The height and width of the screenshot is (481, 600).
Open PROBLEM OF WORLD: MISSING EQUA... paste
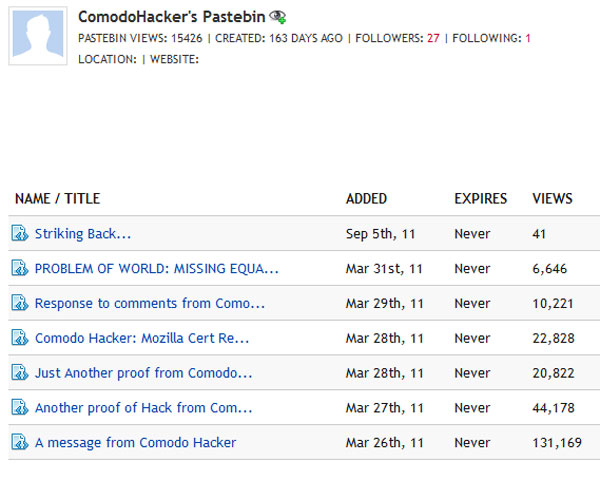coord(157,269)
